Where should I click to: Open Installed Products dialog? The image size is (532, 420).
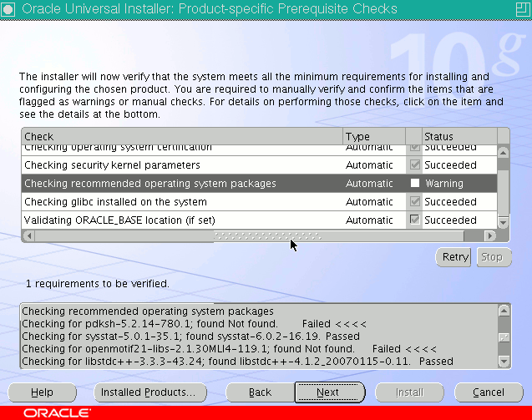pos(150,392)
